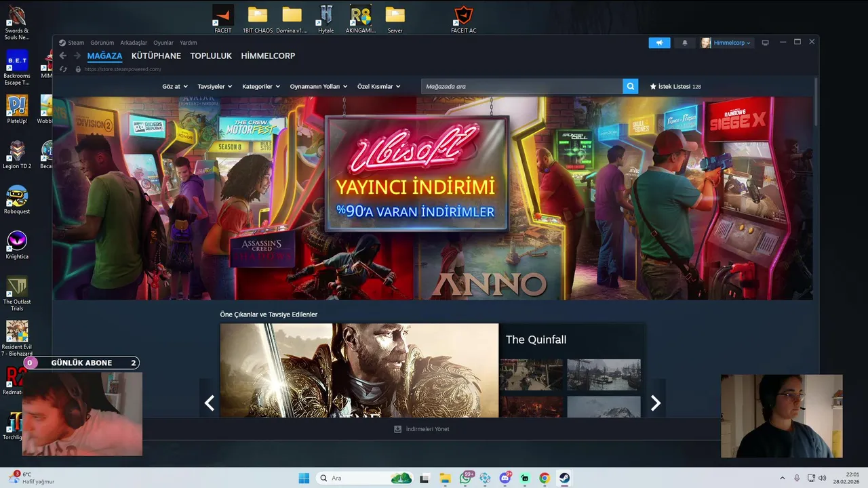Open Backrooms Escape desktop shortcut

tap(17, 66)
